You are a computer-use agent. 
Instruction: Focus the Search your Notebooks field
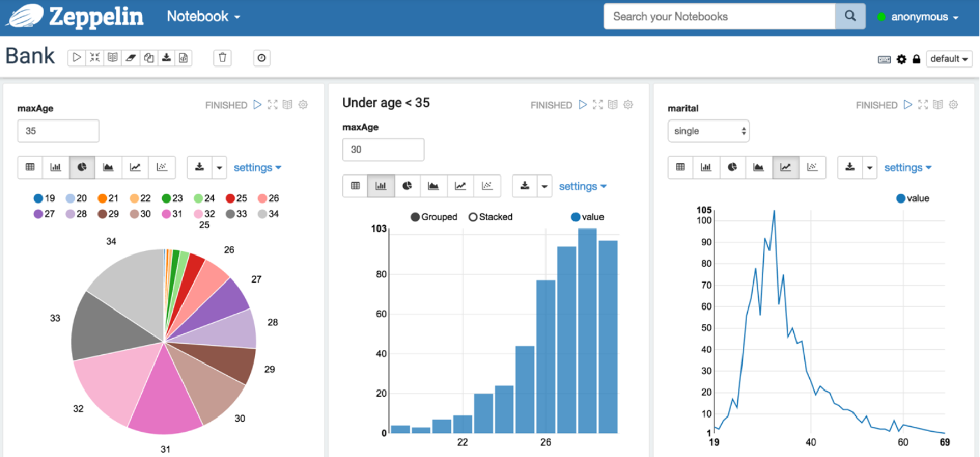[x=719, y=17]
